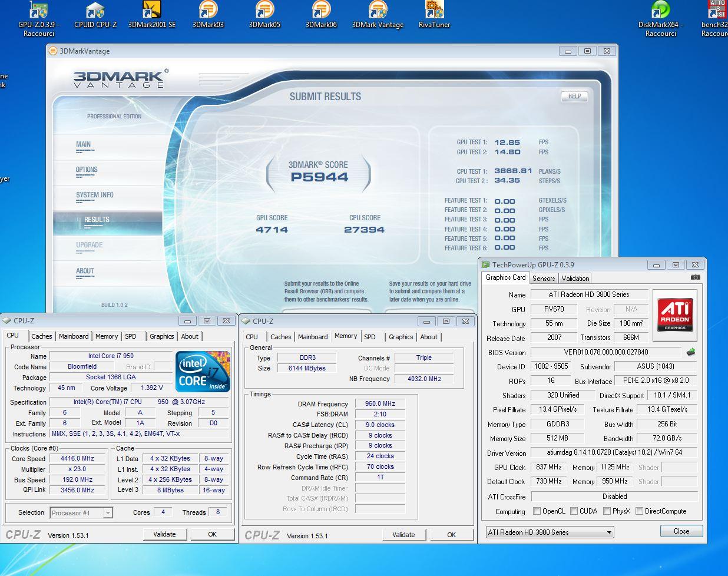Open SYSTEM INFO in the 3DMark Vantage sidebar
Viewport: 728px width, 576px height.
(94, 195)
